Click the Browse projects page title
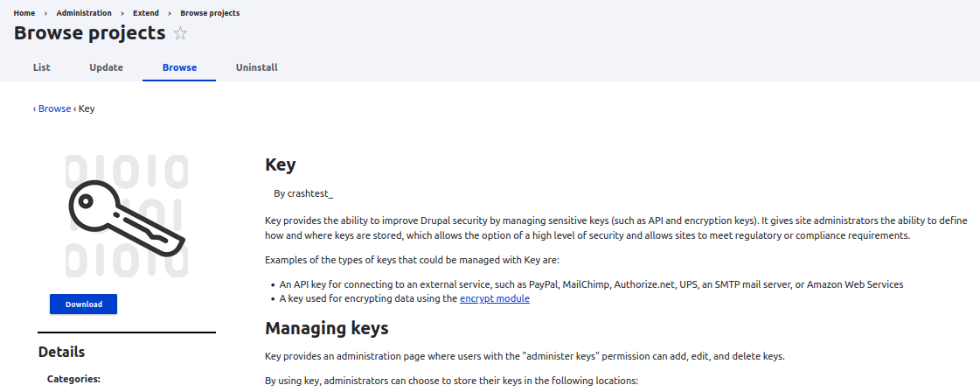Viewport: 980px width, 392px height. pyautogui.click(x=90, y=33)
